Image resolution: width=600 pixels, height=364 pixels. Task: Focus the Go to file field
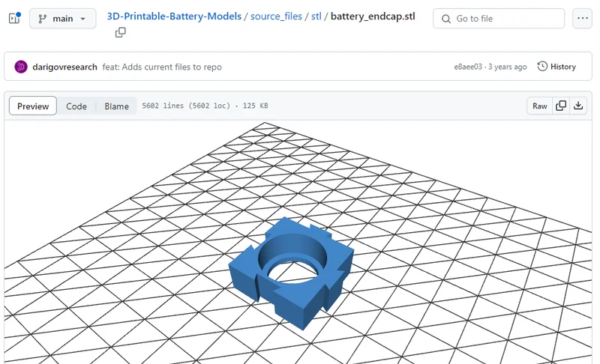point(499,18)
